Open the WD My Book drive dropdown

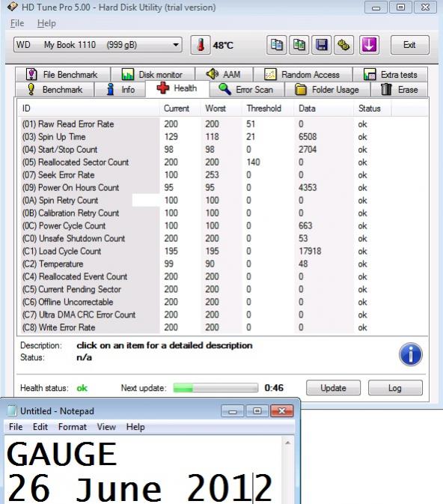[98, 45]
